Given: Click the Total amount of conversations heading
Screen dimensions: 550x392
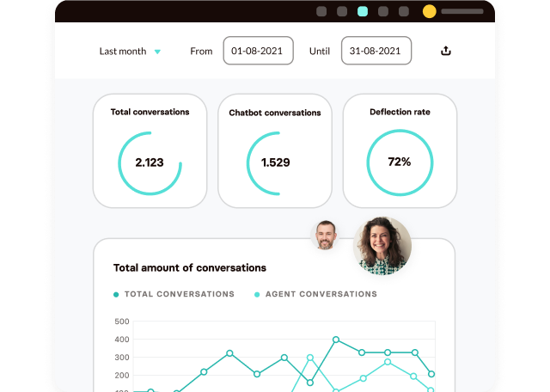Looking at the screenshot, I should tap(190, 267).
